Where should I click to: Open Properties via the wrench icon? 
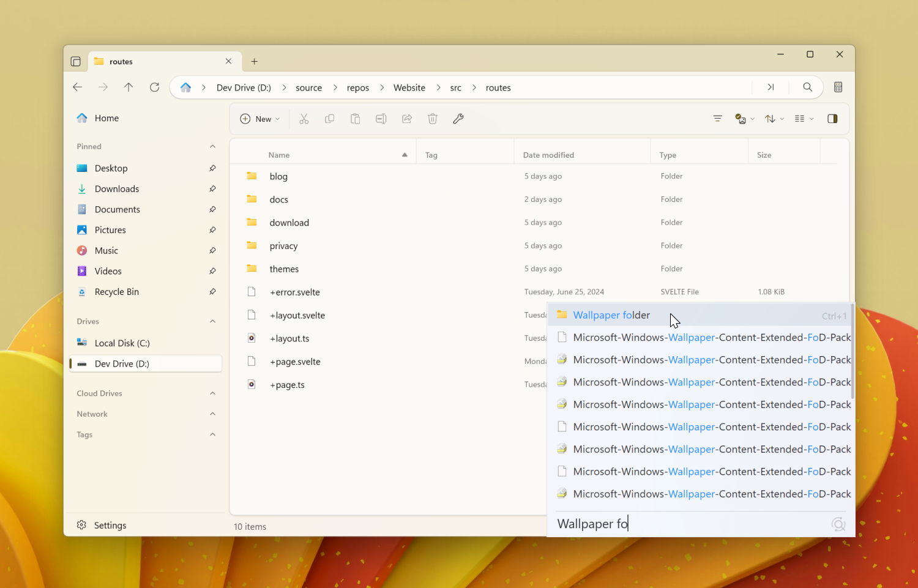click(x=458, y=119)
